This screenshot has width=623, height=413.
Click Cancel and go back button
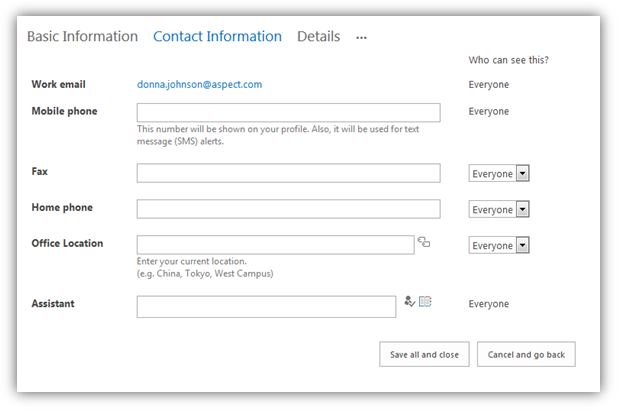pos(526,354)
